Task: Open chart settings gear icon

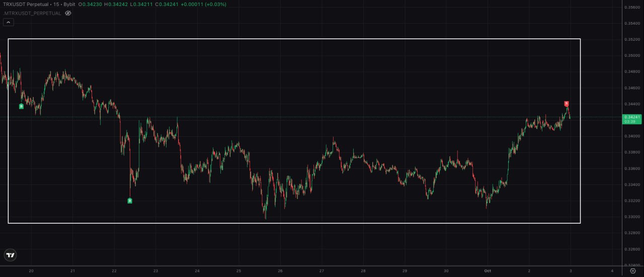Action: pyautogui.click(x=633, y=270)
